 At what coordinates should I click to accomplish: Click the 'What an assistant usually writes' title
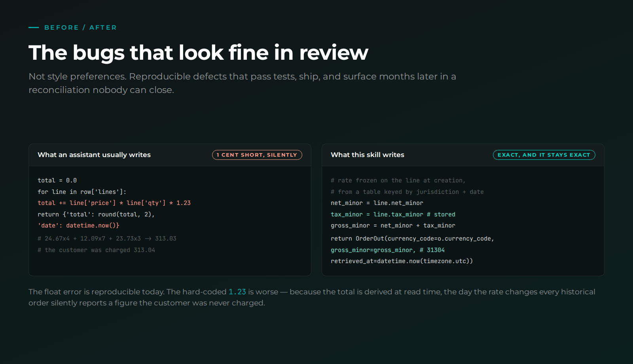click(94, 155)
